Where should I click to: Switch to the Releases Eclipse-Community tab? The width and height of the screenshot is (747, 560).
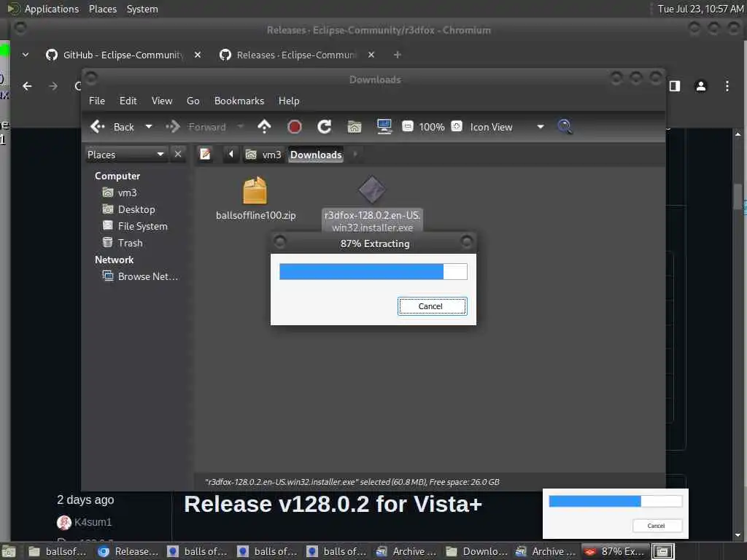296,55
